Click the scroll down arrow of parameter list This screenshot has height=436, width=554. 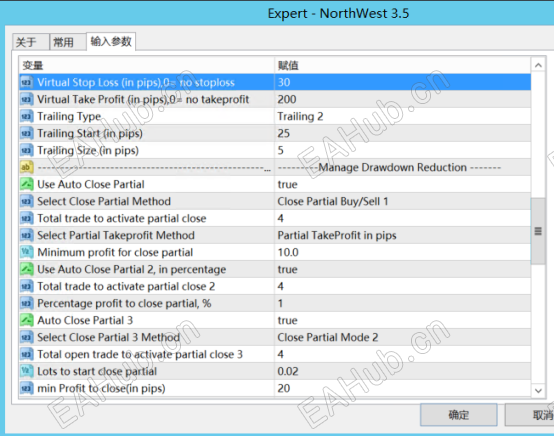[x=538, y=390]
